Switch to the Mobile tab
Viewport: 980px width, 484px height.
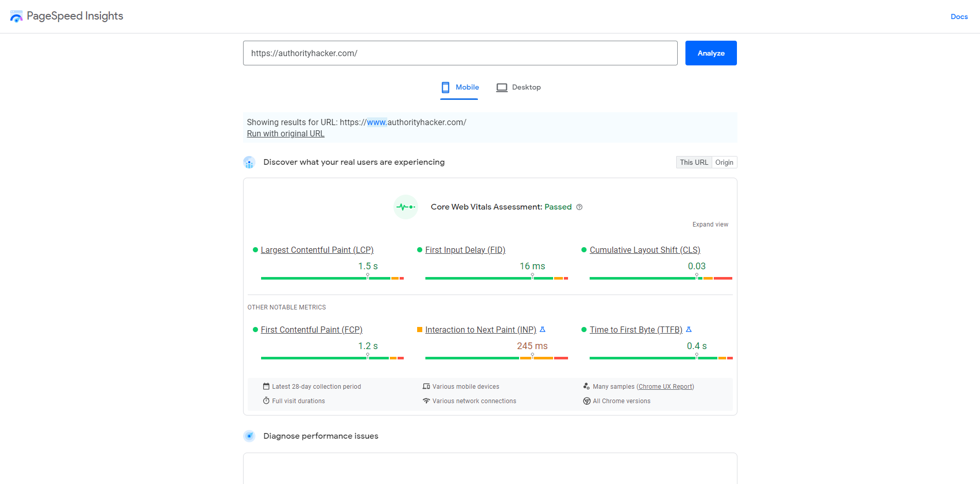point(459,88)
